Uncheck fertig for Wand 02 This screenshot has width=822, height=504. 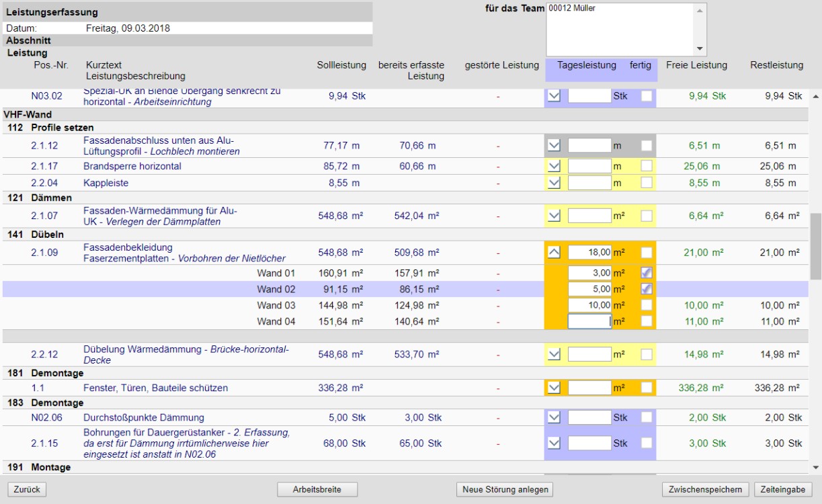click(x=647, y=289)
